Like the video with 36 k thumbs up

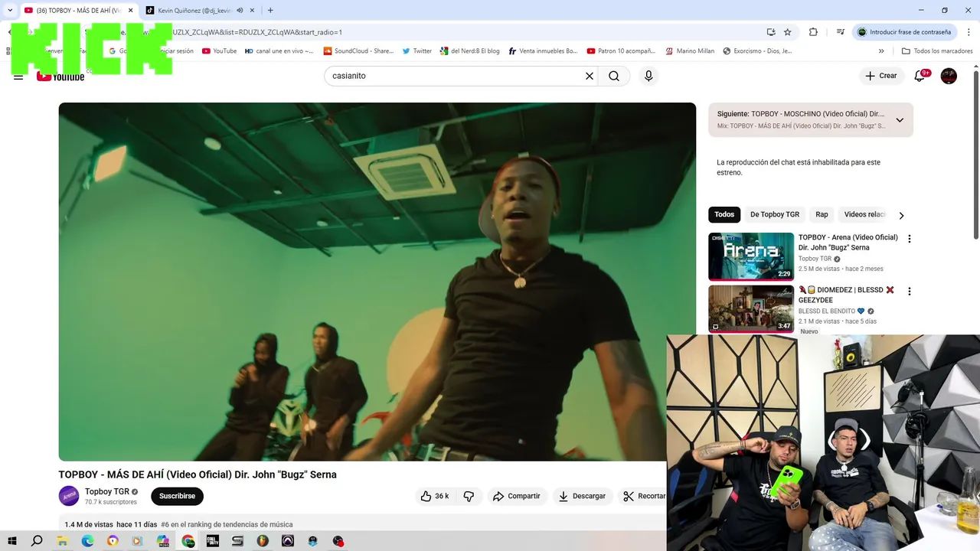pyautogui.click(x=434, y=496)
